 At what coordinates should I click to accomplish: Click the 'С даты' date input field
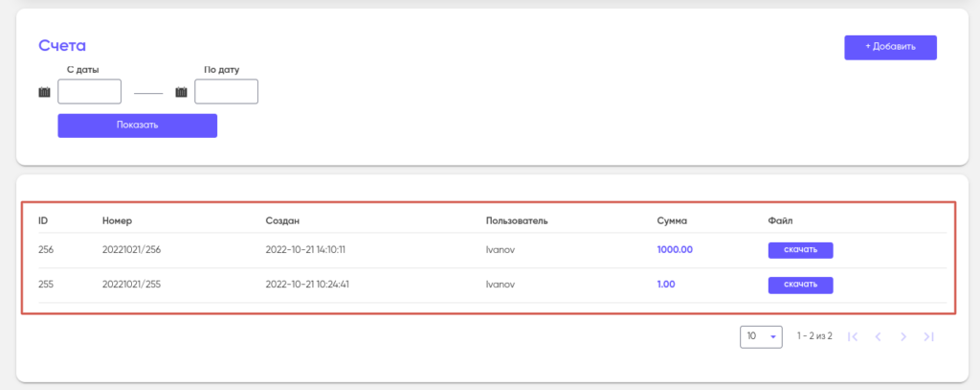(x=90, y=91)
